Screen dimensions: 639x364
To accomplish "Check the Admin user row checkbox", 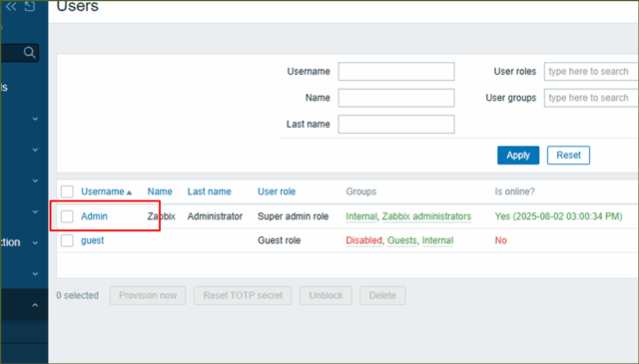I will pyautogui.click(x=67, y=216).
